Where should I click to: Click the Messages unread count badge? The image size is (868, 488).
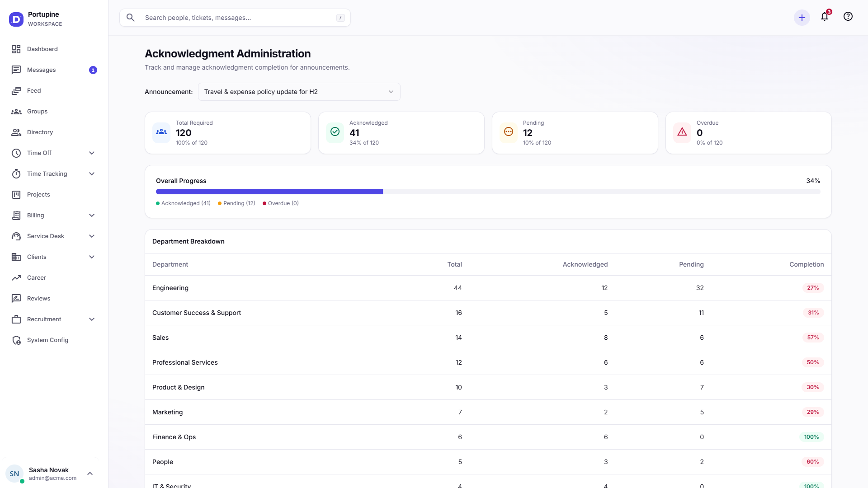pos(93,70)
